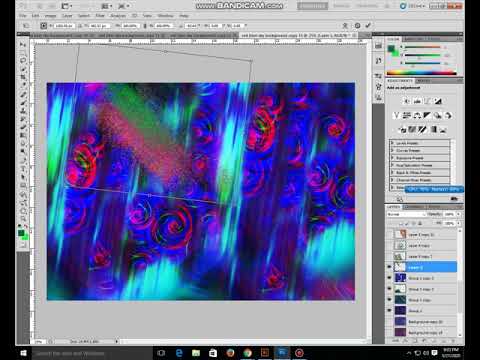Hide the Group 1 copy 2 layer
Viewport: 480px width, 360px height.
tap(389, 289)
